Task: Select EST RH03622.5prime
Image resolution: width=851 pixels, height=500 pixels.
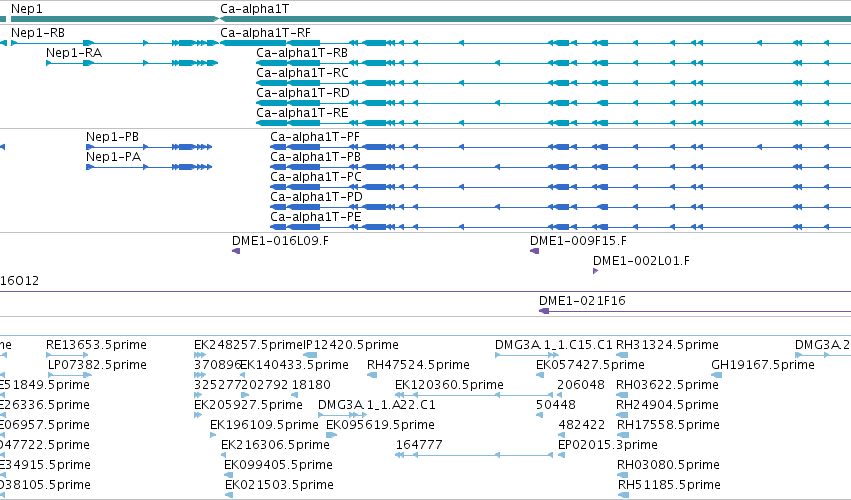Action: click(x=667, y=385)
